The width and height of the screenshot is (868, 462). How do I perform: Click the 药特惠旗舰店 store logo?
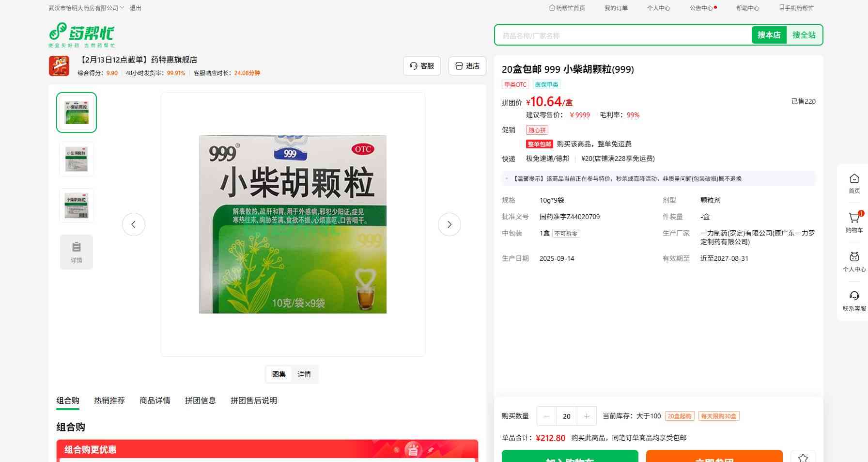[x=59, y=66]
